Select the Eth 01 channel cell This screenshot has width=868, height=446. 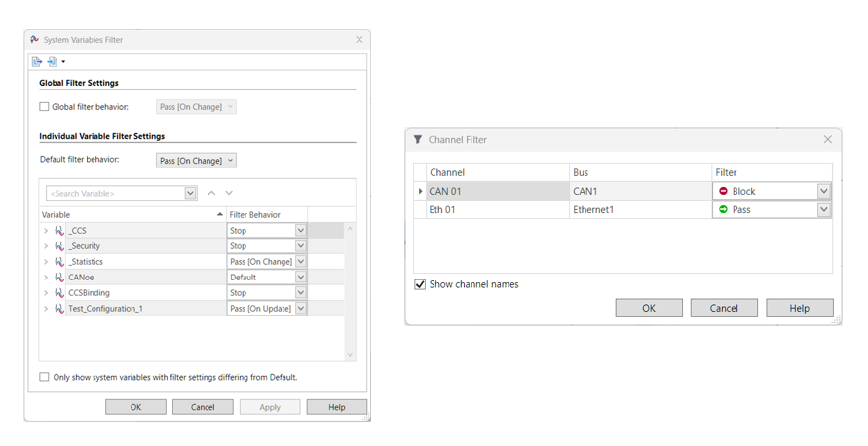point(498,209)
